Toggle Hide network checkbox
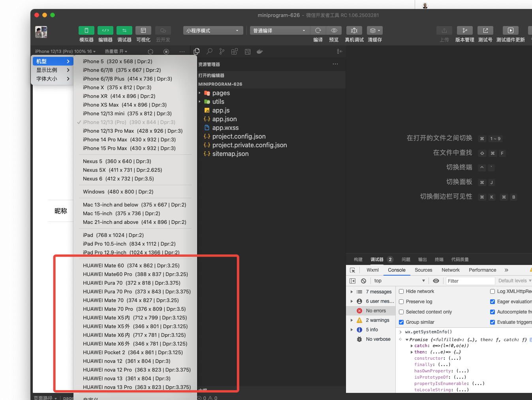Viewport: 532px width, 400px height. [401, 291]
